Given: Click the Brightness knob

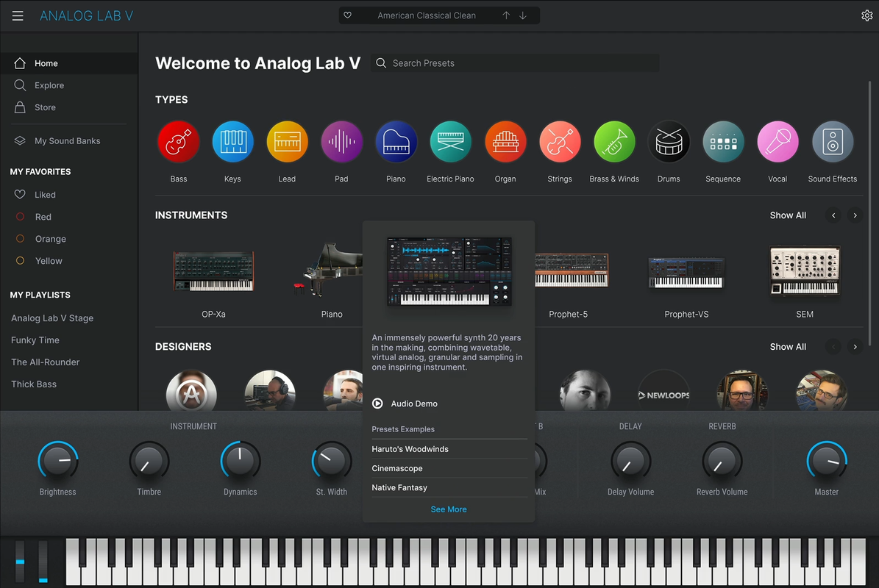Looking at the screenshot, I should click(x=57, y=461).
